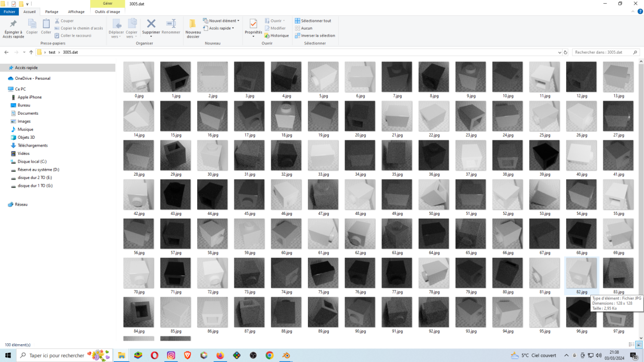Select Téléchargements in the navigation pane
This screenshot has height=362, width=644.
(x=32, y=146)
